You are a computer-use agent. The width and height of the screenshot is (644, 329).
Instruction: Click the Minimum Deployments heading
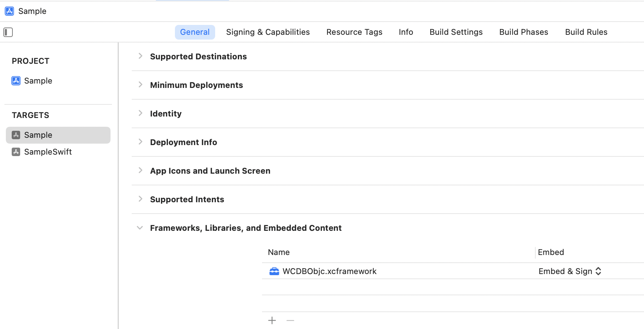(196, 85)
